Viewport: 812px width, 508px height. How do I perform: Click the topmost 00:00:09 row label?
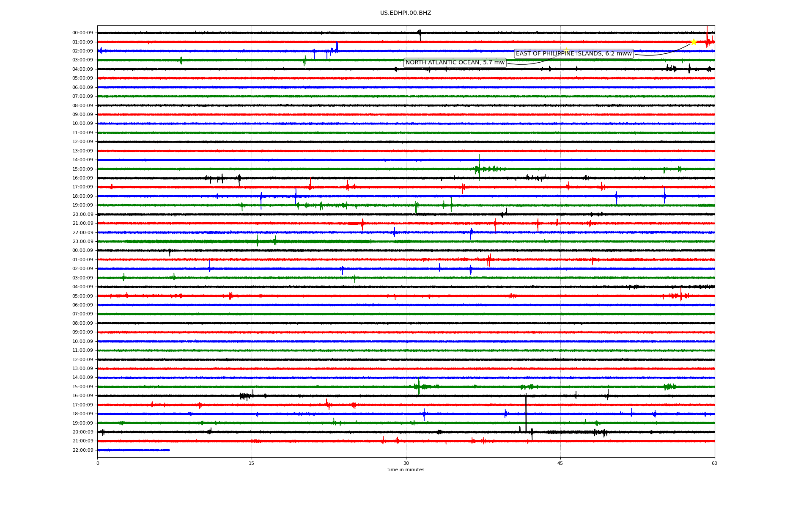click(x=83, y=33)
